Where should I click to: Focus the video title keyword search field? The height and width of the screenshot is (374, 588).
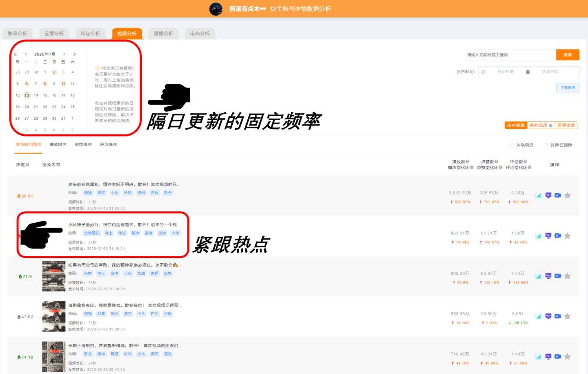click(510, 55)
